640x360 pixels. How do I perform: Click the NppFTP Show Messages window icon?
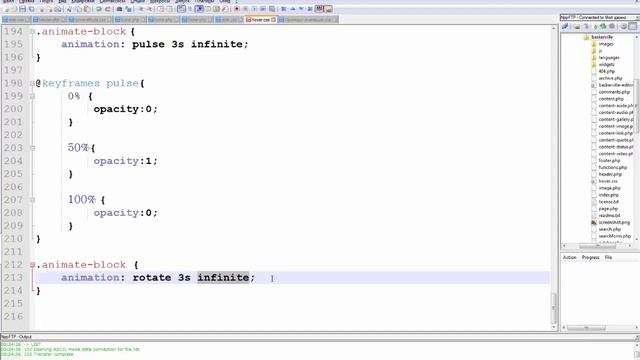(633, 26)
